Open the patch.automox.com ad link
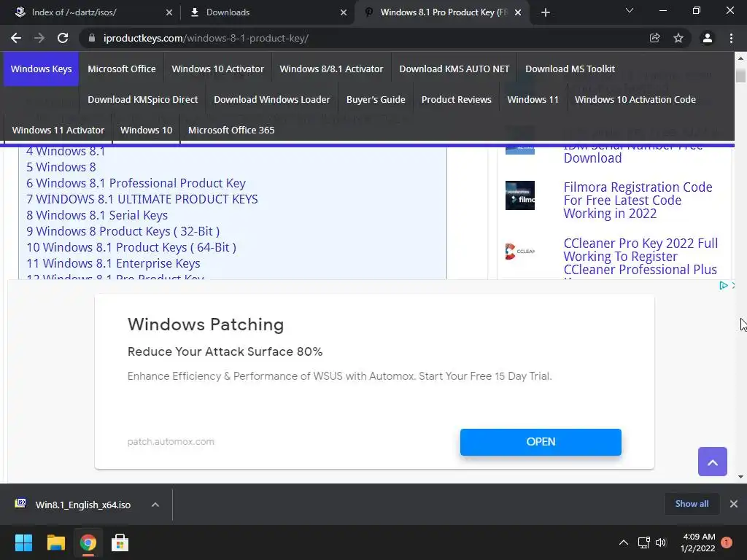The image size is (747, 560). (171, 441)
